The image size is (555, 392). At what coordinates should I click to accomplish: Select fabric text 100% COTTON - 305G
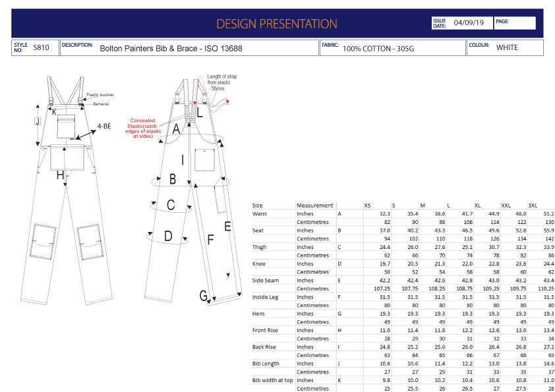(x=378, y=49)
